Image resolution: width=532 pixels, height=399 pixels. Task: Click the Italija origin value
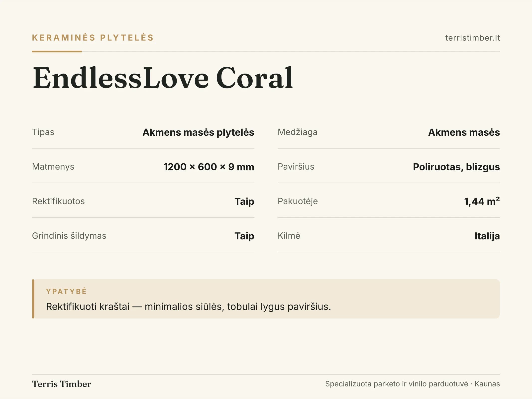(x=487, y=236)
